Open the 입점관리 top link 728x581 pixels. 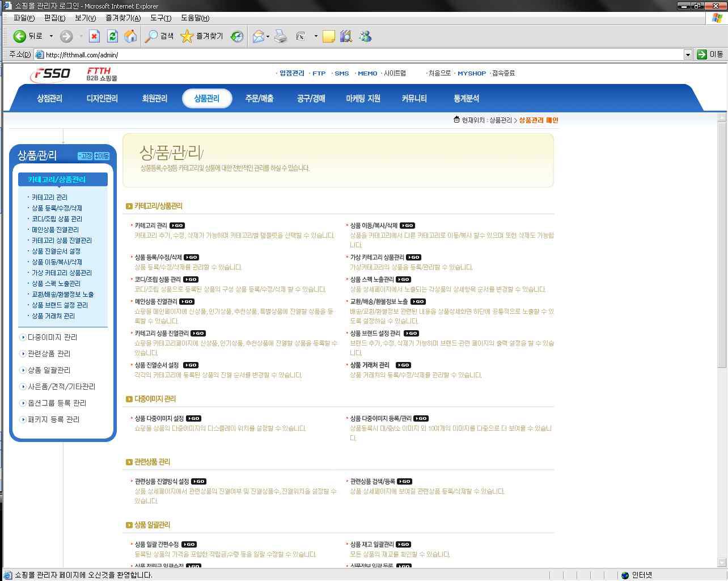292,73
